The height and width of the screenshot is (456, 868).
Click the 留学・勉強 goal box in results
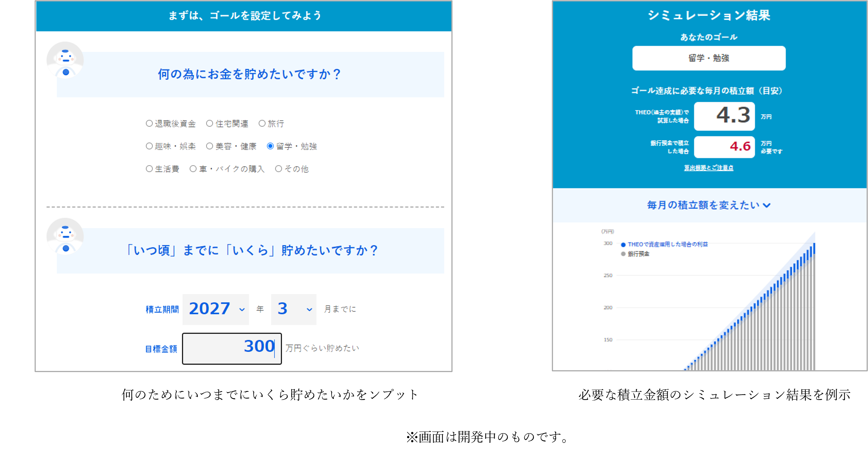(709, 58)
